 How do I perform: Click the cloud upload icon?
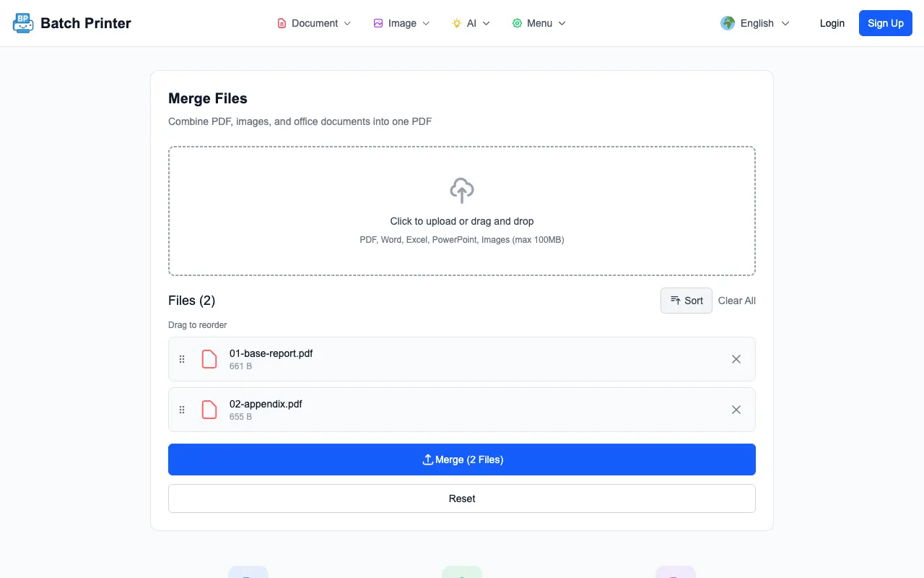(462, 191)
